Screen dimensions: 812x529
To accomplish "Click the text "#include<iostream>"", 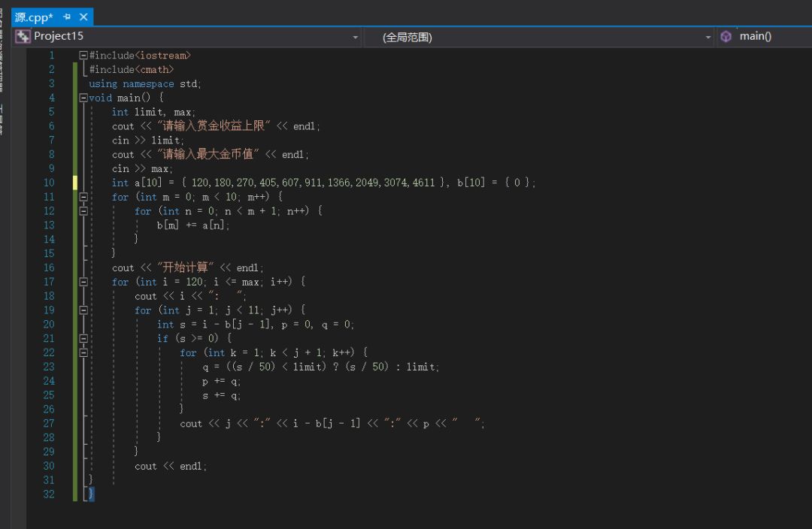I will click(x=140, y=56).
